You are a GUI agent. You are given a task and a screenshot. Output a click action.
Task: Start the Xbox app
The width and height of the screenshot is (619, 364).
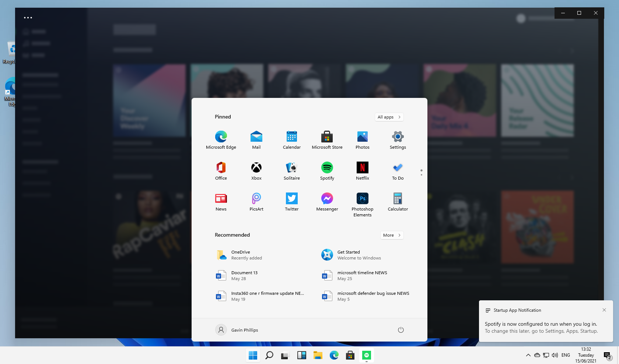[x=256, y=170]
